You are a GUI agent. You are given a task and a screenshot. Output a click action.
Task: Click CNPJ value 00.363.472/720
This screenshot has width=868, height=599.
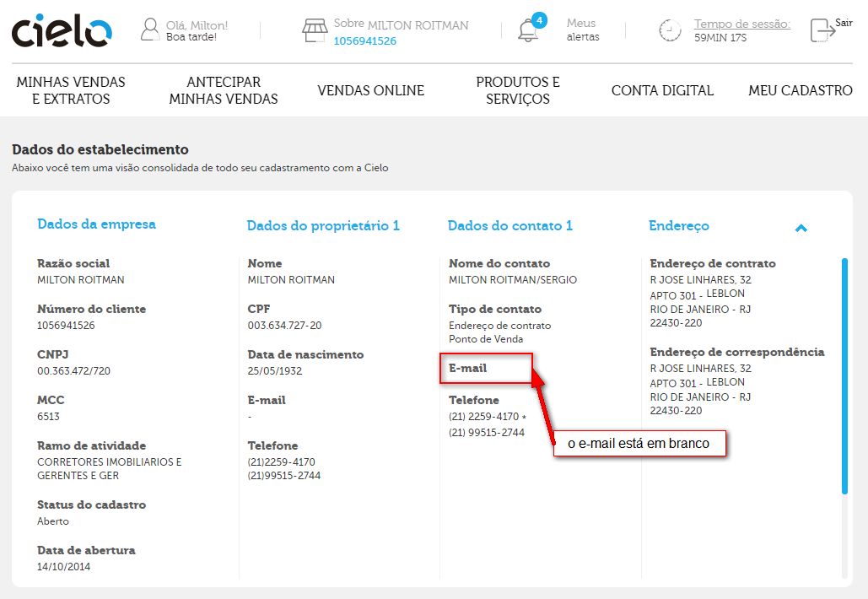pyautogui.click(x=73, y=371)
